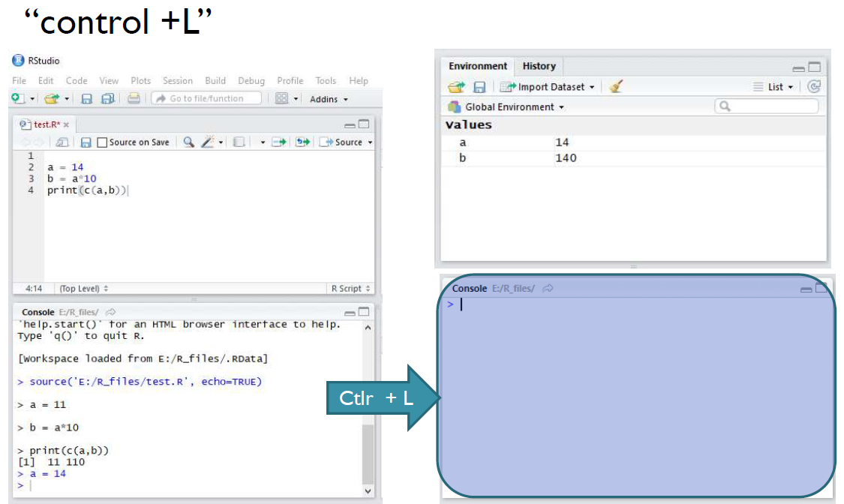Click the code tools magic wand icon

click(208, 142)
